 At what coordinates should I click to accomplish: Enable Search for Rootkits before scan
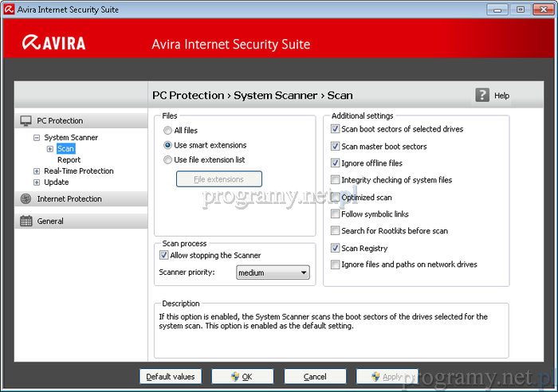pos(336,231)
